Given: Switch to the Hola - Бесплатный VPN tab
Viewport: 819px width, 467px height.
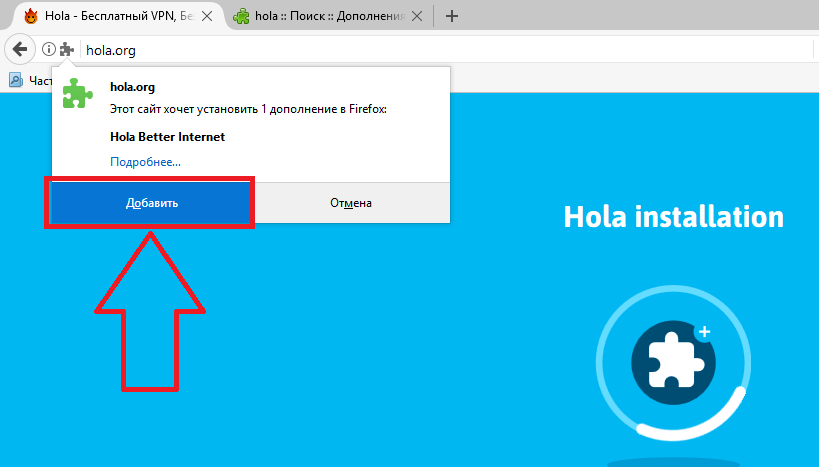Looking at the screenshot, I should pyautogui.click(x=118, y=16).
